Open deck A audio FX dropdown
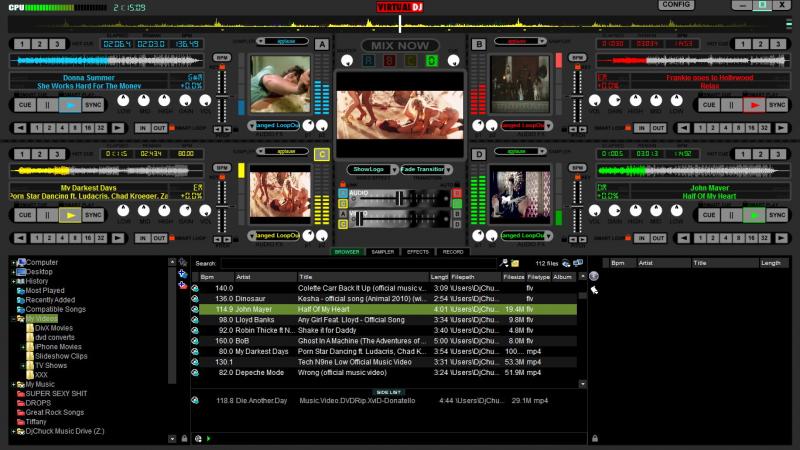This screenshot has height=450, width=800. [x=252, y=126]
